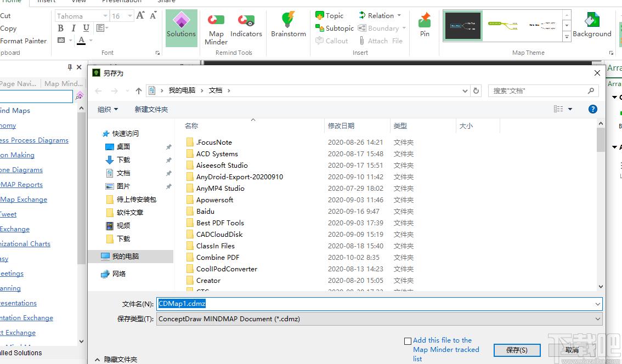Open the file name history dropdown
The width and height of the screenshot is (622, 364).
pos(597,304)
